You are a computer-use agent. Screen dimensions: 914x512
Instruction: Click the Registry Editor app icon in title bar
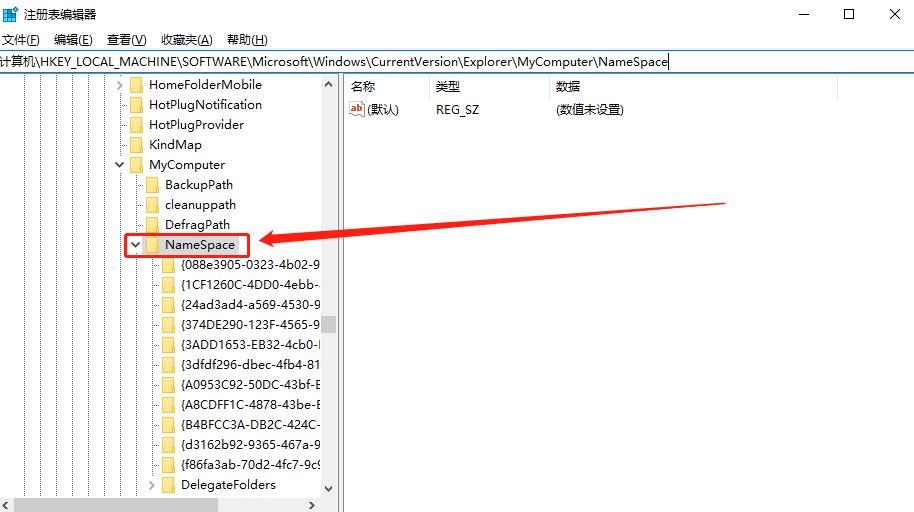click(10, 14)
